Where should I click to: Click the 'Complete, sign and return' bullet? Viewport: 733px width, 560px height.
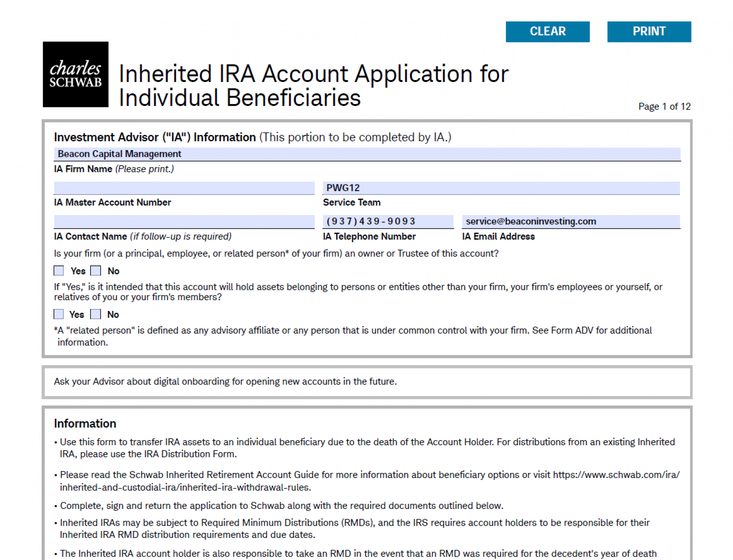click(x=279, y=506)
